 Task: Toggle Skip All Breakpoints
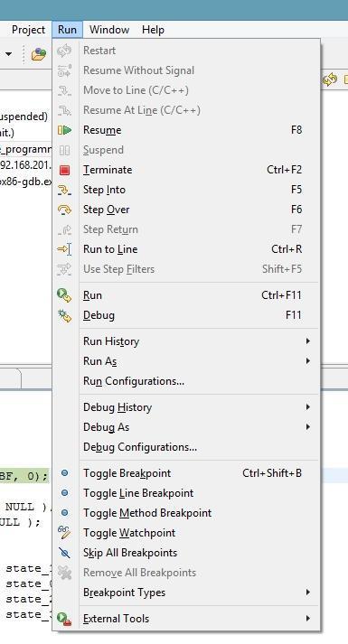[x=186, y=553]
